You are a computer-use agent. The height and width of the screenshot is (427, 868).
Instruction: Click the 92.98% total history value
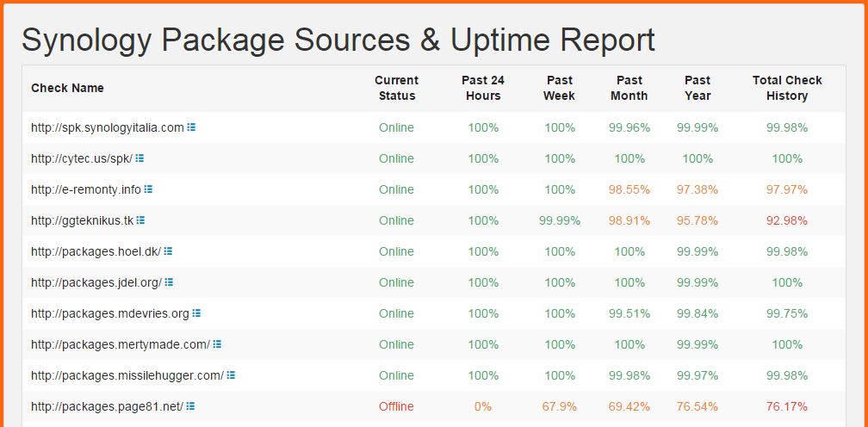click(787, 220)
